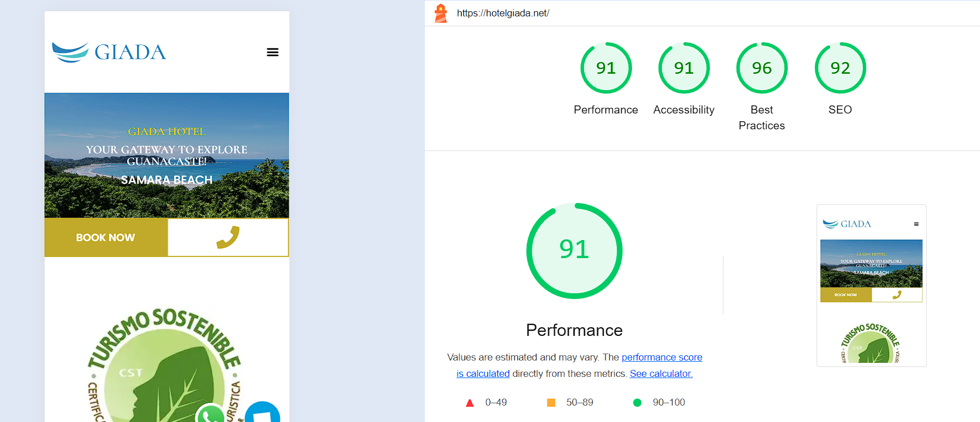Image resolution: width=980 pixels, height=422 pixels.
Task: Jump to the Performance score gauge 91
Action: click(x=606, y=68)
